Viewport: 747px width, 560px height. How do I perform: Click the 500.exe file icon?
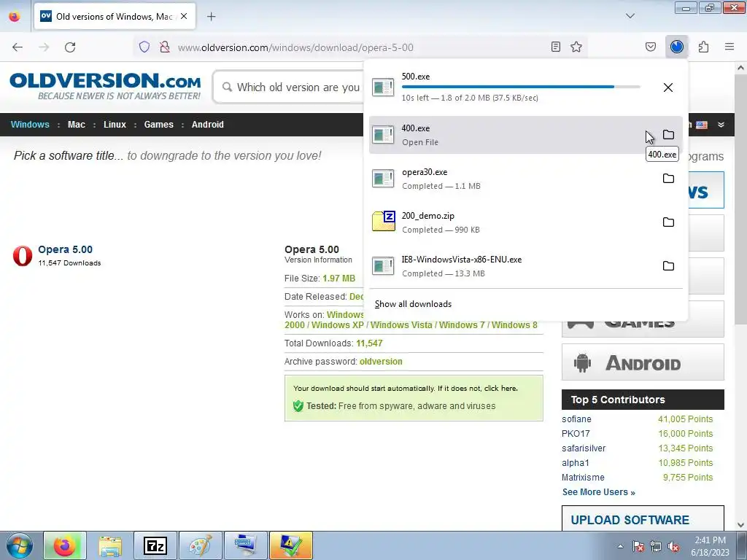[x=383, y=87]
